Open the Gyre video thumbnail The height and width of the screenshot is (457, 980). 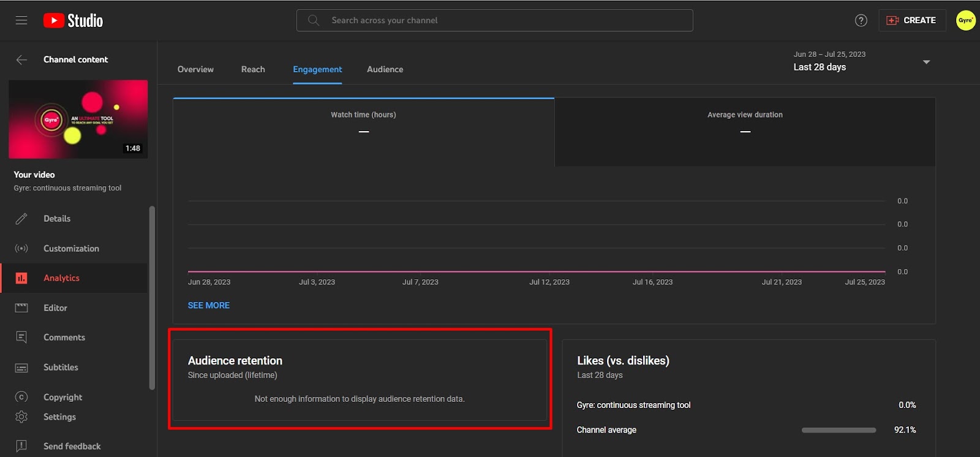click(x=78, y=119)
